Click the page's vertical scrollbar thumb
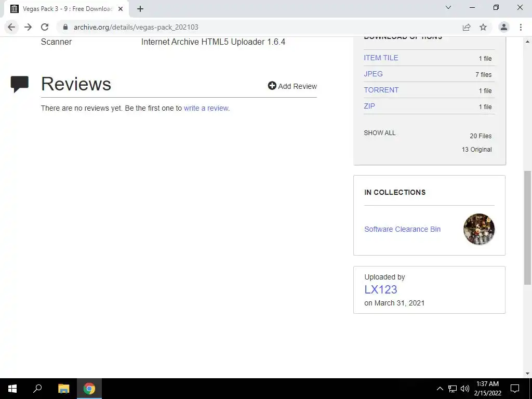The image size is (532, 399). point(527,228)
